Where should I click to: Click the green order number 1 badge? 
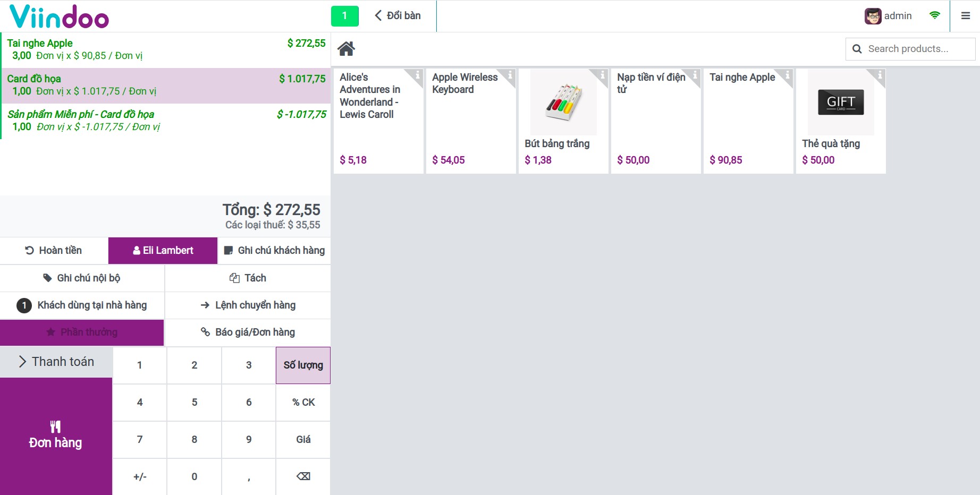344,16
